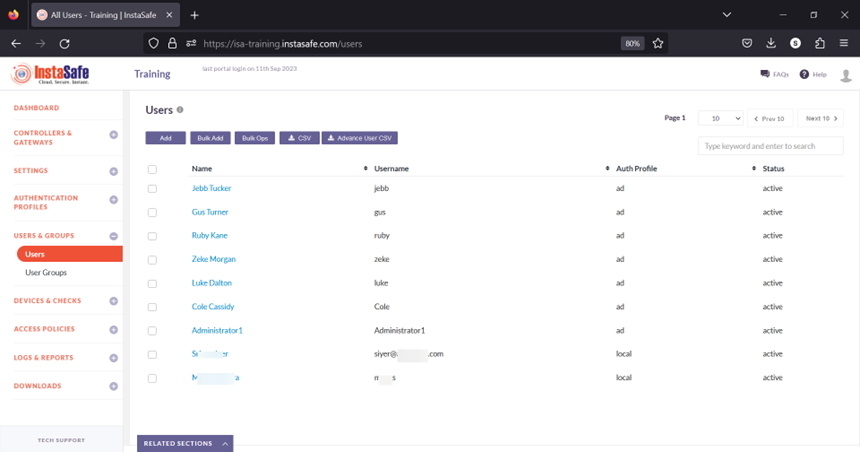Expand the Access Policies sidebar section
The width and height of the screenshot is (860, 452).
click(x=113, y=329)
